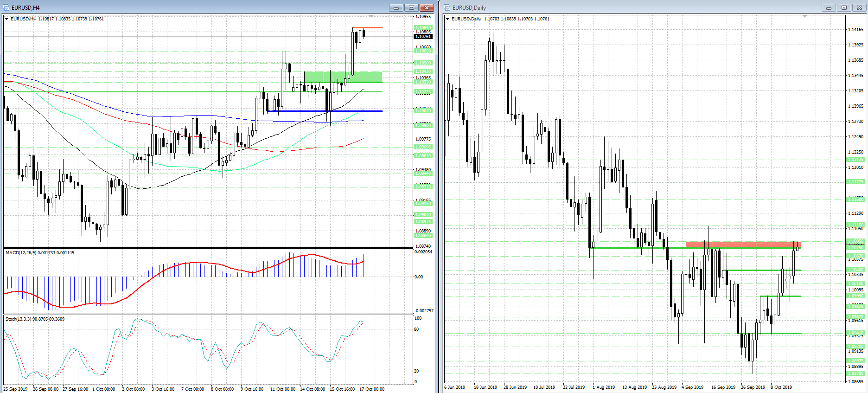Click the MACD(12,26,9) indicator label
This screenshot has height=393, width=868.
(39, 253)
